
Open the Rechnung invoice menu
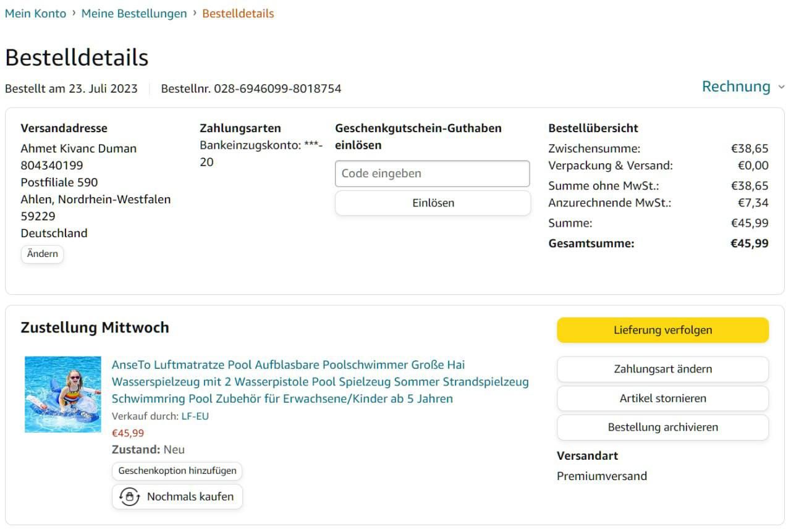735,87
